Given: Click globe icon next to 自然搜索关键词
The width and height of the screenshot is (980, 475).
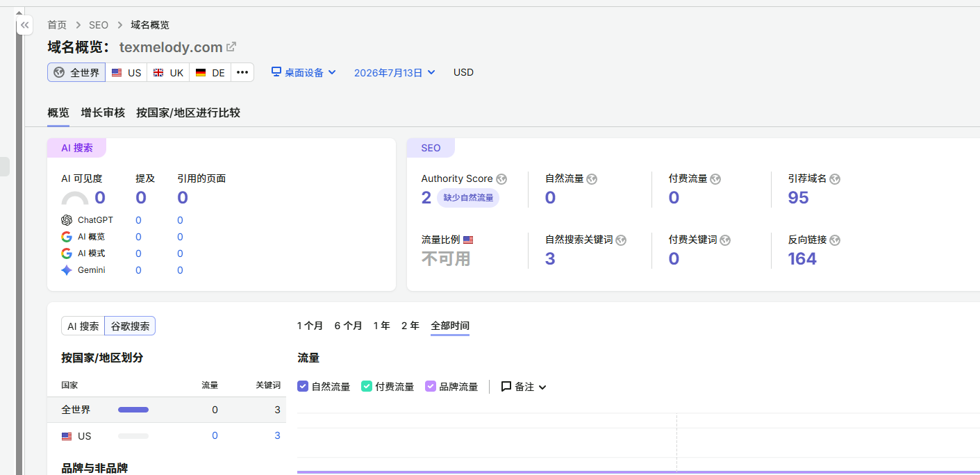Looking at the screenshot, I should click(621, 240).
